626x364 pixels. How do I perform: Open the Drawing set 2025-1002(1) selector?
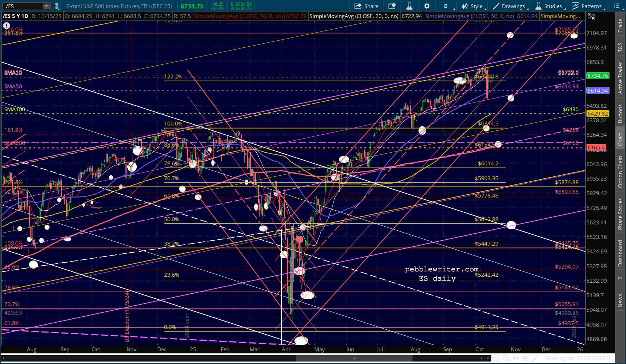click(578, 358)
